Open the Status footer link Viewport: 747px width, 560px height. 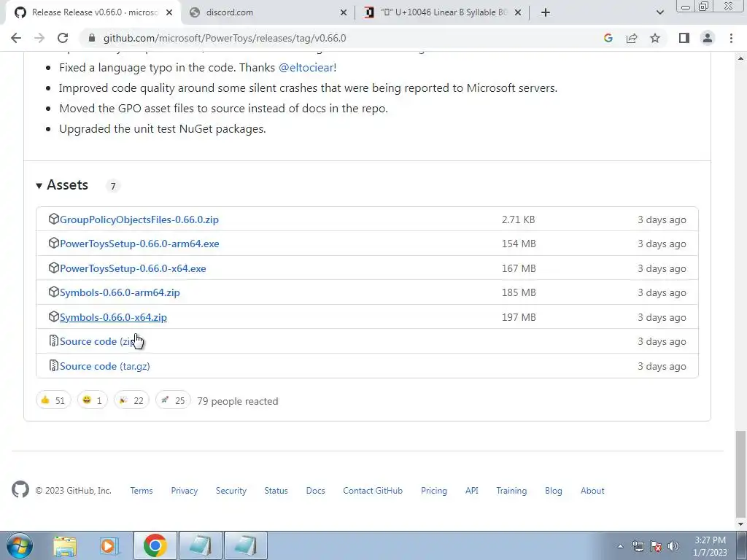(276, 491)
